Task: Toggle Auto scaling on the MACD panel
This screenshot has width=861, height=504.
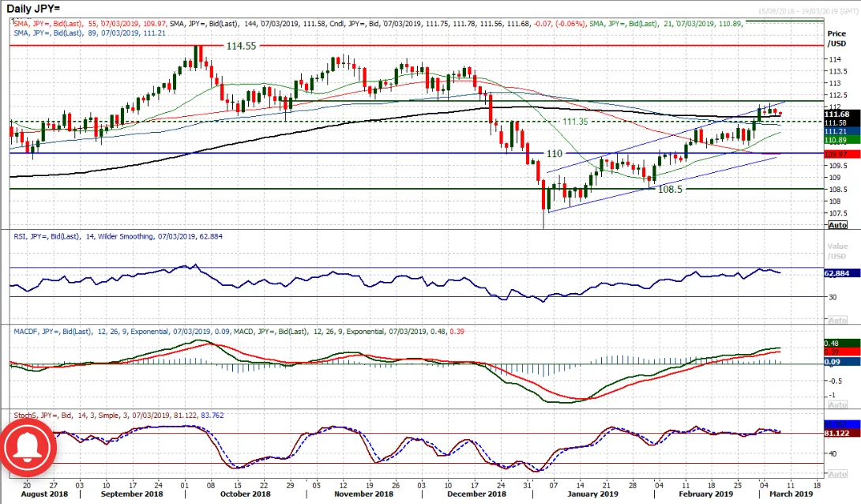Action: [x=837, y=404]
